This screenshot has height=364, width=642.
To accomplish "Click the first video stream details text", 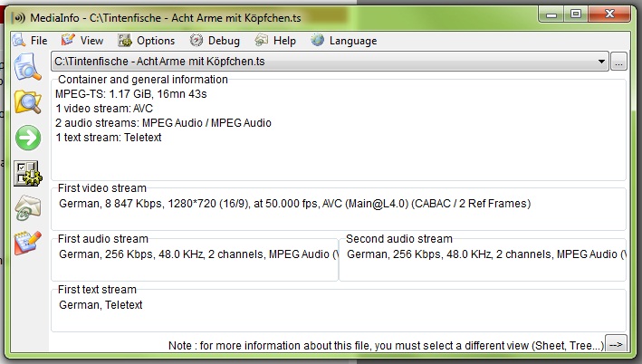I will pos(295,204).
